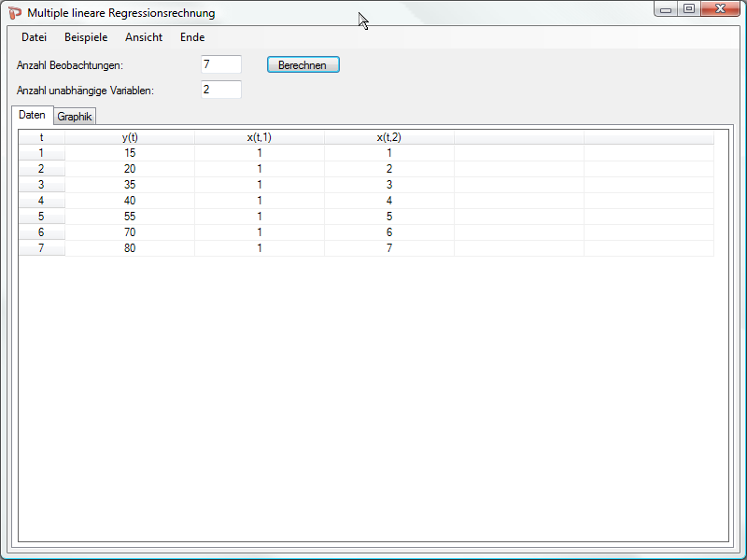The height and width of the screenshot is (560, 747).
Task: Click the x(t,1) cell in row 1
Action: pyautogui.click(x=259, y=153)
